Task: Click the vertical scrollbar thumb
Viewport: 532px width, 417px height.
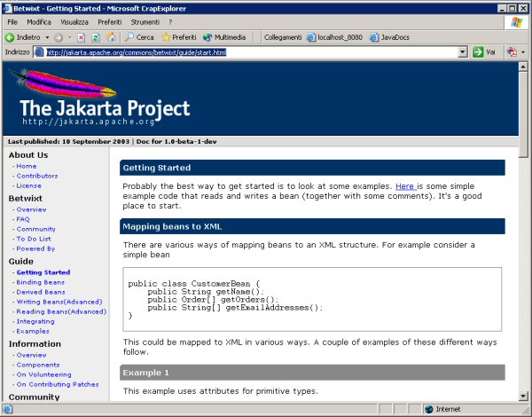Action: point(523,114)
